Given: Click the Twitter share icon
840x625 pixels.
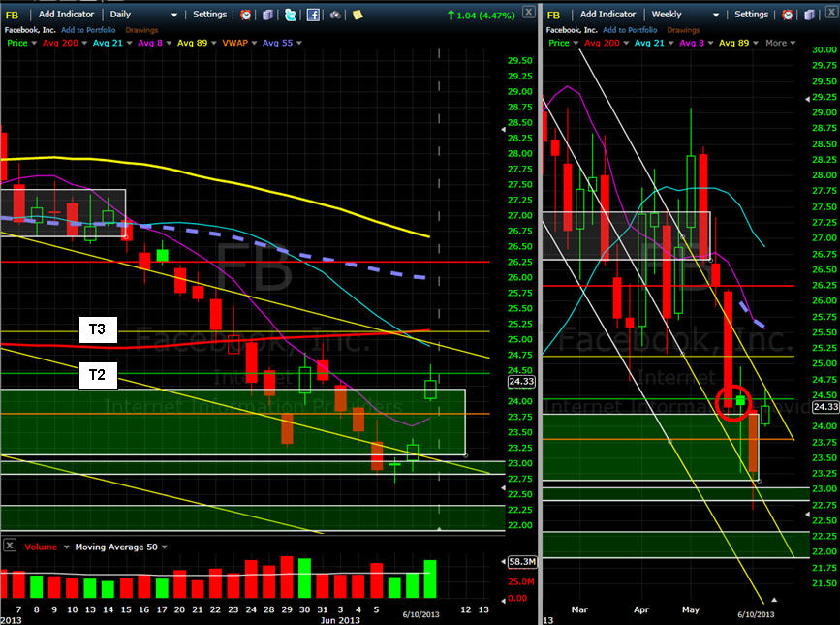Looking at the screenshot, I should [x=290, y=15].
